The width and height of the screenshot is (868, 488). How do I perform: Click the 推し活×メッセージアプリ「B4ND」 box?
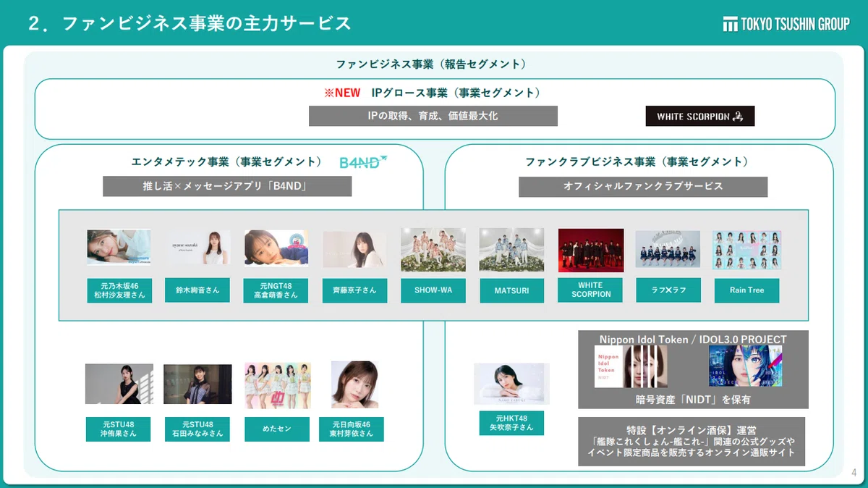coord(227,186)
